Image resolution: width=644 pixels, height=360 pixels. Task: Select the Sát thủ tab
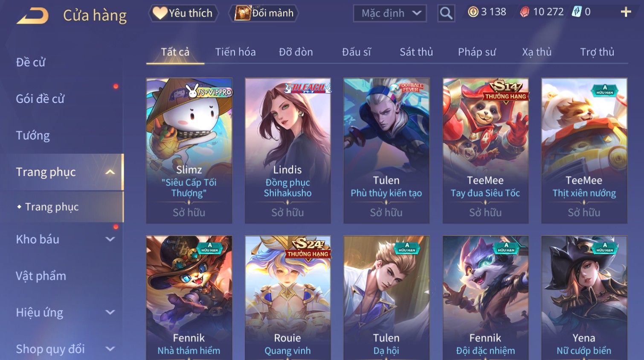pyautogui.click(x=416, y=52)
